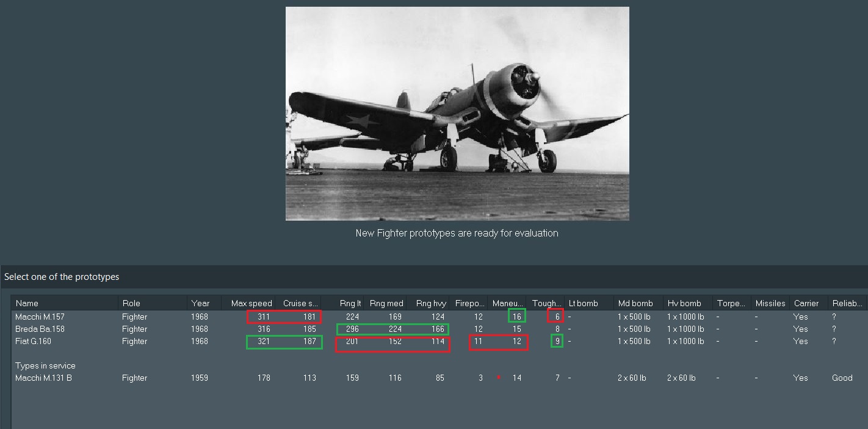This screenshot has width=868, height=429.
Task: Click Breda Ba.158 medium bomb 1 x 500 lb
Action: tap(634, 329)
